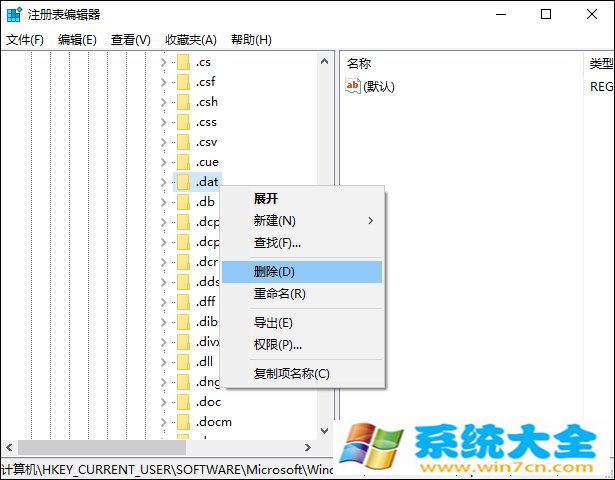Click the .dll key folder icon
615x480 pixels.
pyautogui.click(x=183, y=362)
